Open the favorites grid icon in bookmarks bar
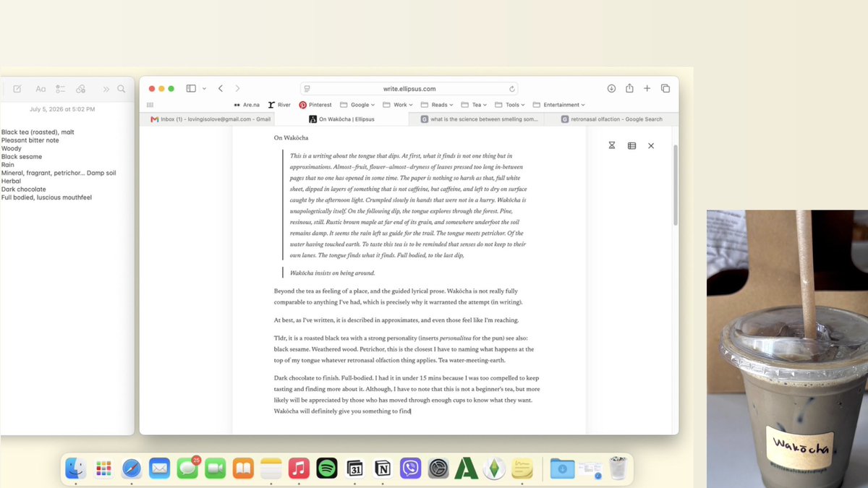Viewport: 868px width, 488px height. pos(150,105)
